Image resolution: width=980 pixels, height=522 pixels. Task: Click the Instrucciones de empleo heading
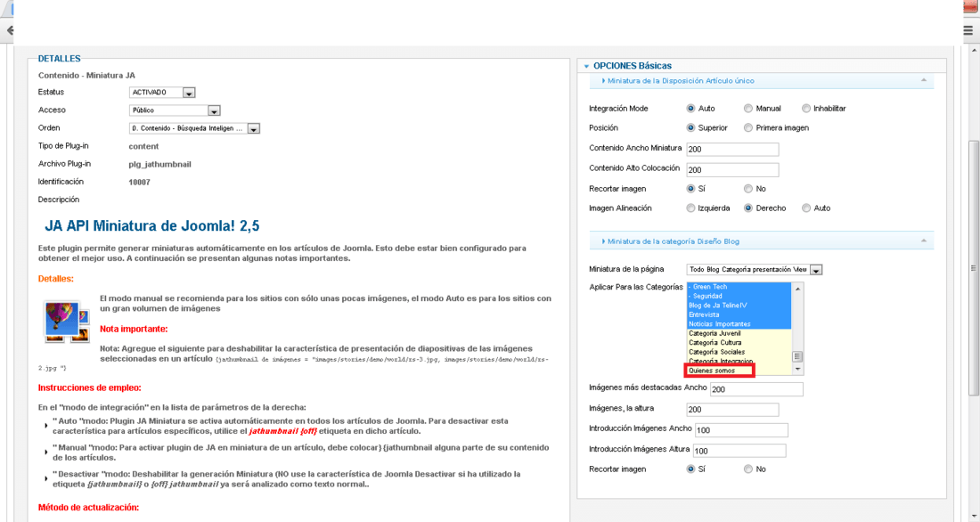pos(89,387)
